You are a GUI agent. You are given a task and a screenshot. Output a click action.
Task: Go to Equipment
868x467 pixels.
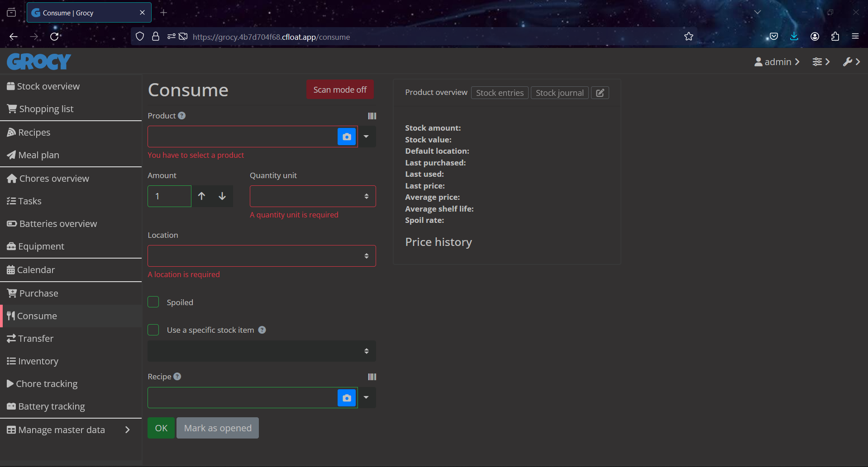[71, 246]
